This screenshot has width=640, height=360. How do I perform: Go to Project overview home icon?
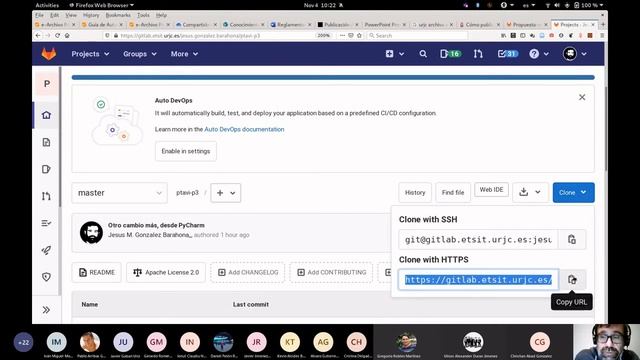[x=47, y=115]
